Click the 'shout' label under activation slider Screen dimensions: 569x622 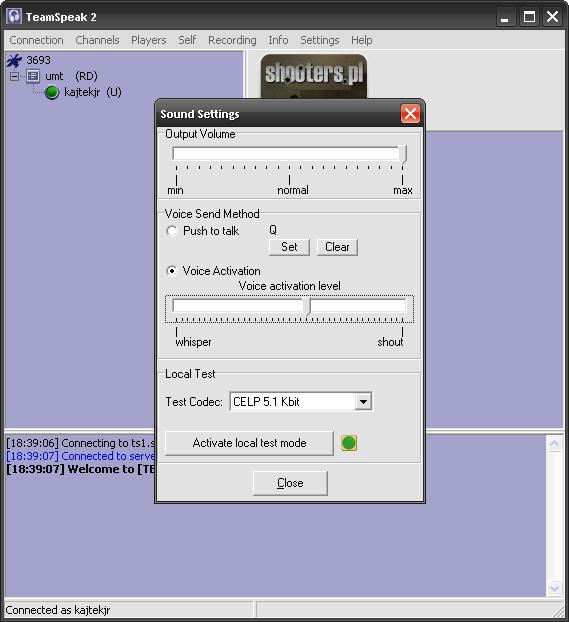[390, 342]
